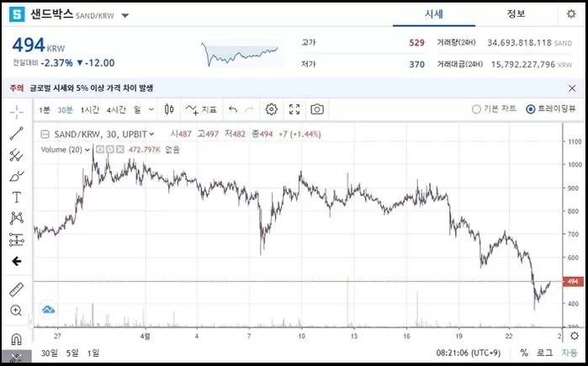This screenshot has width=588, height=366.
Task: Click the low price value 370
Action: pos(416,65)
